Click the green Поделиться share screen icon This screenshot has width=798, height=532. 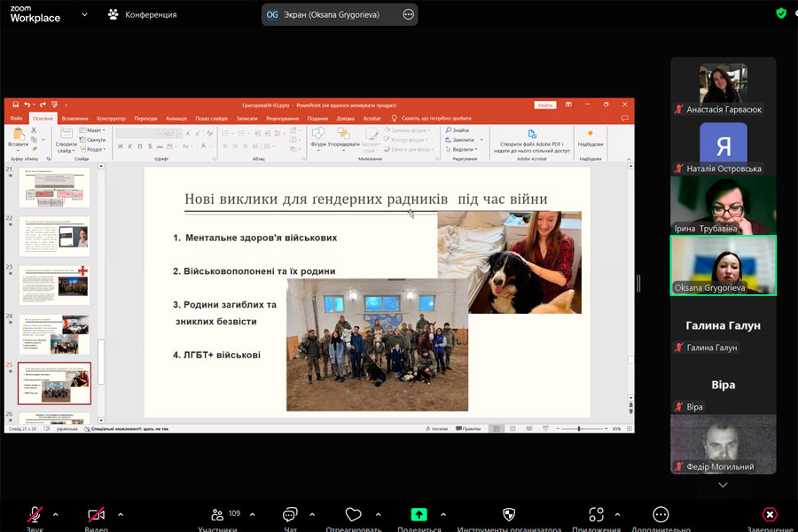click(x=419, y=515)
